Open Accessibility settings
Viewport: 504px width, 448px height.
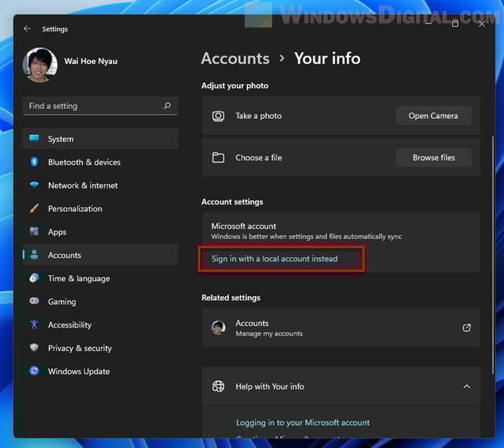point(100,324)
